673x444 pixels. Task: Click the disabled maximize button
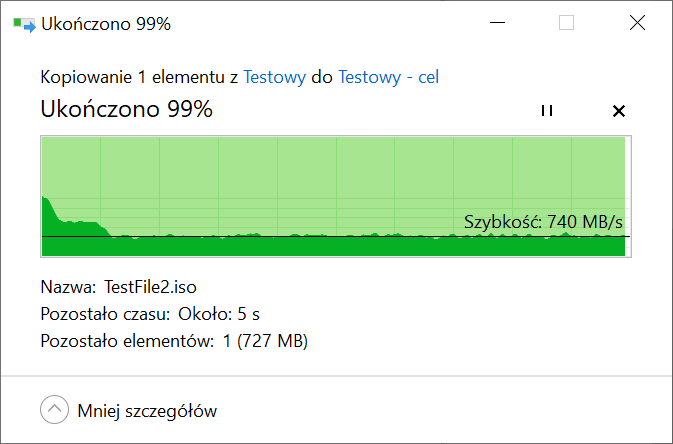[566, 23]
